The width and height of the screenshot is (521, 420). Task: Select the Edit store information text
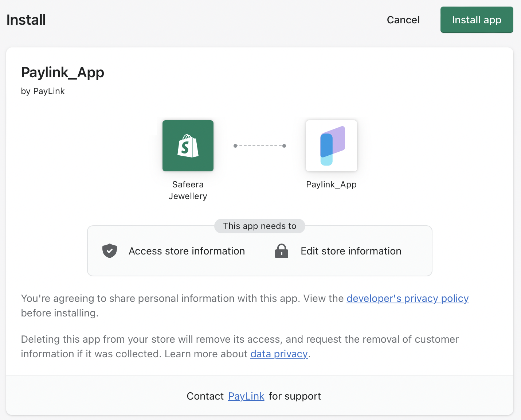(x=351, y=251)
